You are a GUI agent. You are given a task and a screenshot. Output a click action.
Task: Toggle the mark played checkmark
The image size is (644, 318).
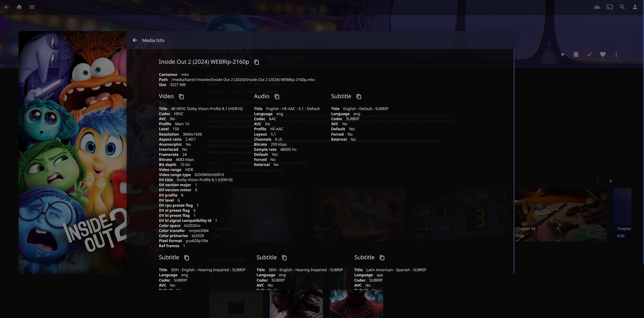[589, 54]
